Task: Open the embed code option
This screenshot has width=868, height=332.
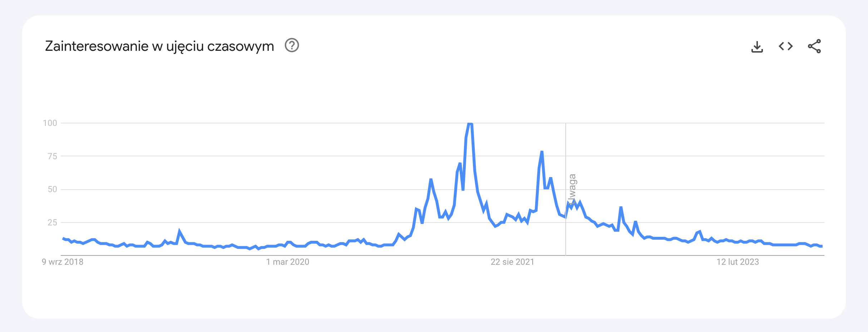Action: [785, 46]
